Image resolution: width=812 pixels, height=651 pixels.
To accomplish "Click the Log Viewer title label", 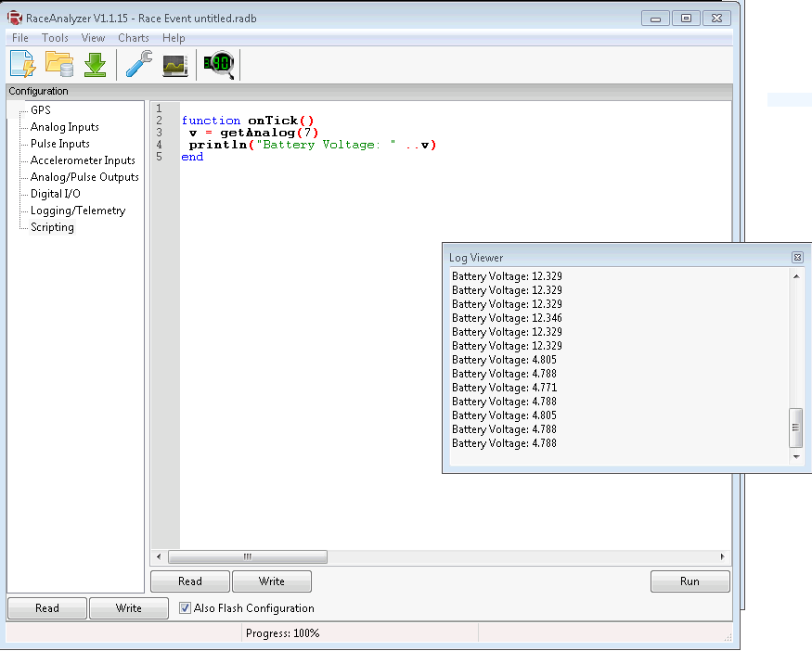I will click(476, 258).
